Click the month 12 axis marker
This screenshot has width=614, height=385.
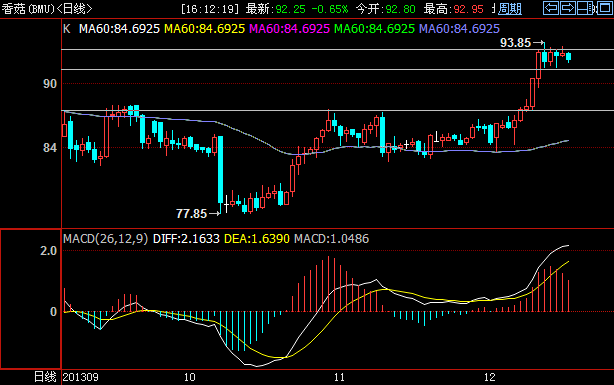(x=489, y=377)
